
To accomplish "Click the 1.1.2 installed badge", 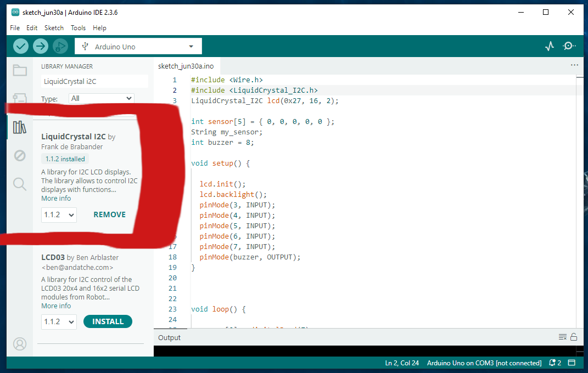I will [x=65, y=159].
